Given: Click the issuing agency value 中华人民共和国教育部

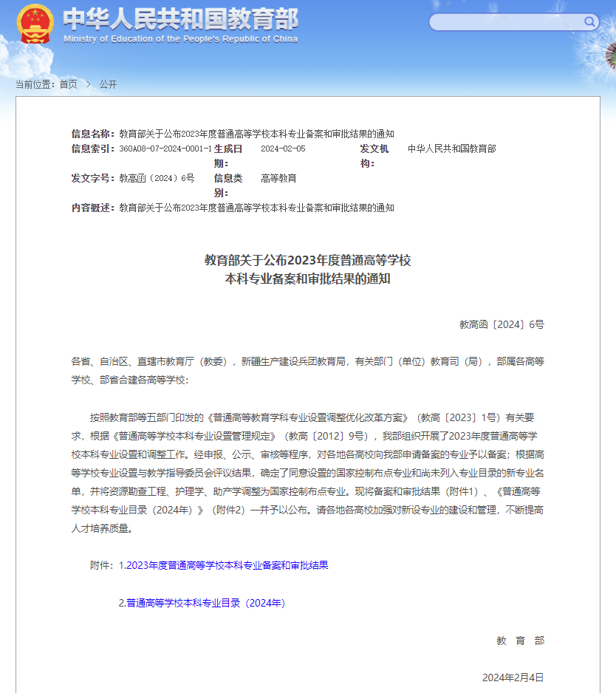Looking at the screenshot, I should 451,148.
